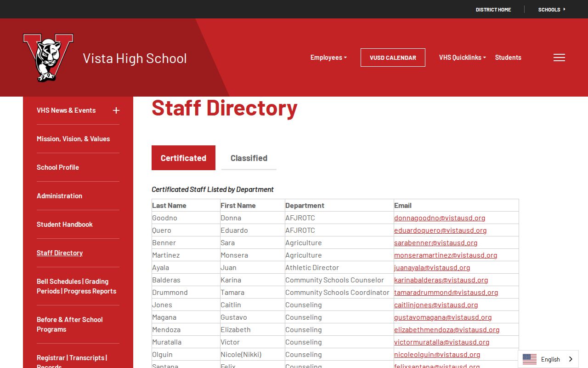Email monseramartinez@vistausd.org
The image size is (588, 368).
(446, 255)
